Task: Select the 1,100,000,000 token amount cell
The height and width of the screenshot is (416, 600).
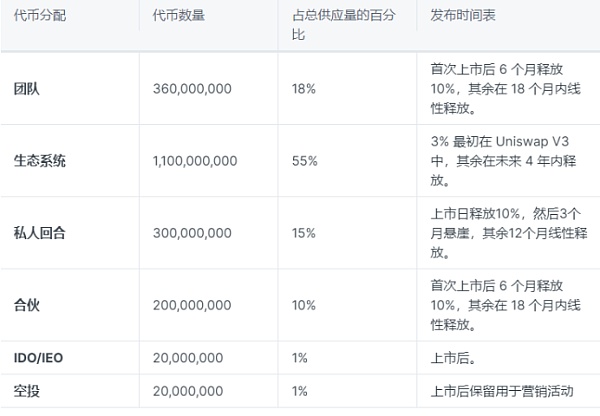Action: pos(198,160)
